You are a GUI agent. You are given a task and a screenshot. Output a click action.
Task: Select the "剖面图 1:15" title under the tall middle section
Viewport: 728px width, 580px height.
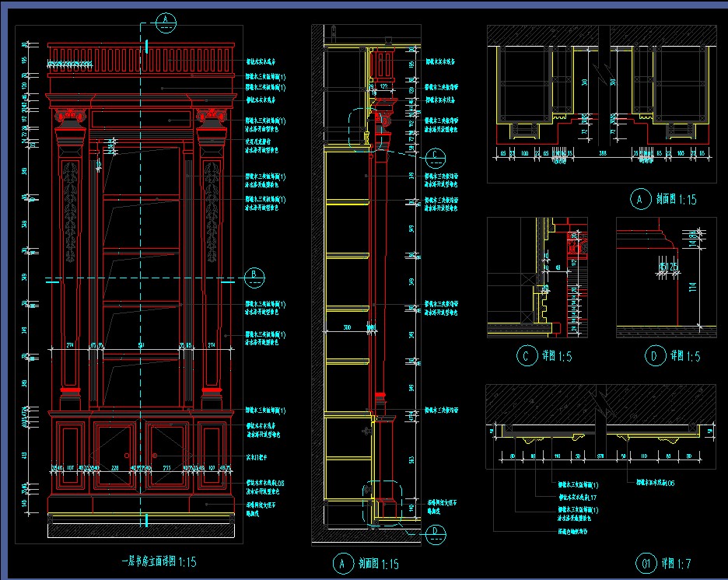(x=379, y=564)
